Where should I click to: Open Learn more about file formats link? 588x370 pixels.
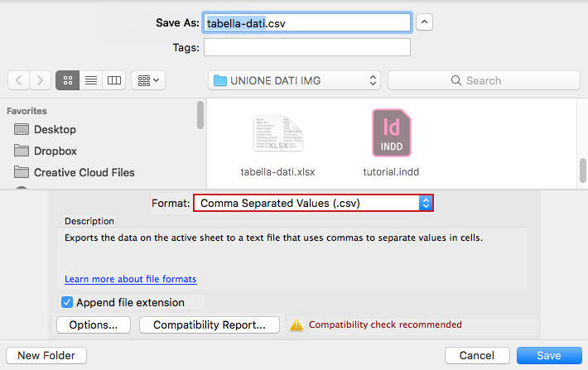pos(131,279)
